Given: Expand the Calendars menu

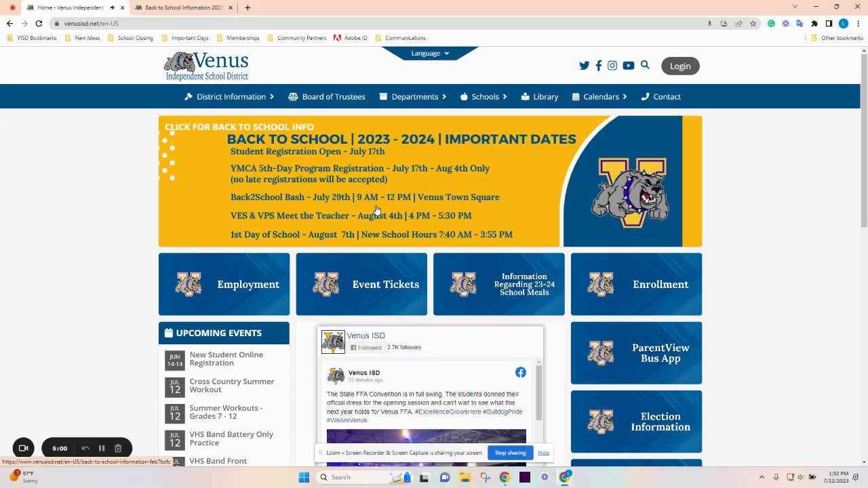Looking at the screenshot, I should (599, 96).
